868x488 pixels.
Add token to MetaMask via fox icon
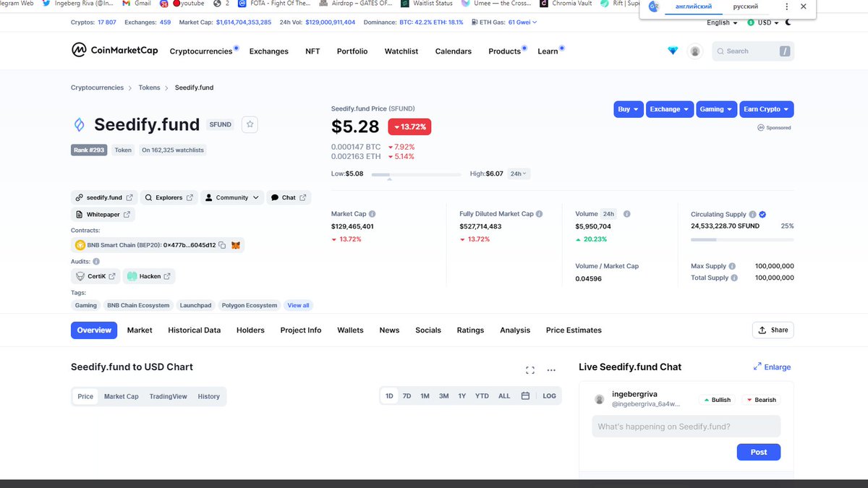236,245
